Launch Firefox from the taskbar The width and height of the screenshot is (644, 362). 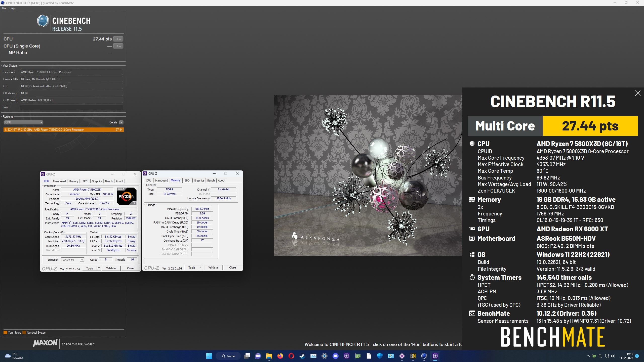pyautogui.click(x=280, y=356)
